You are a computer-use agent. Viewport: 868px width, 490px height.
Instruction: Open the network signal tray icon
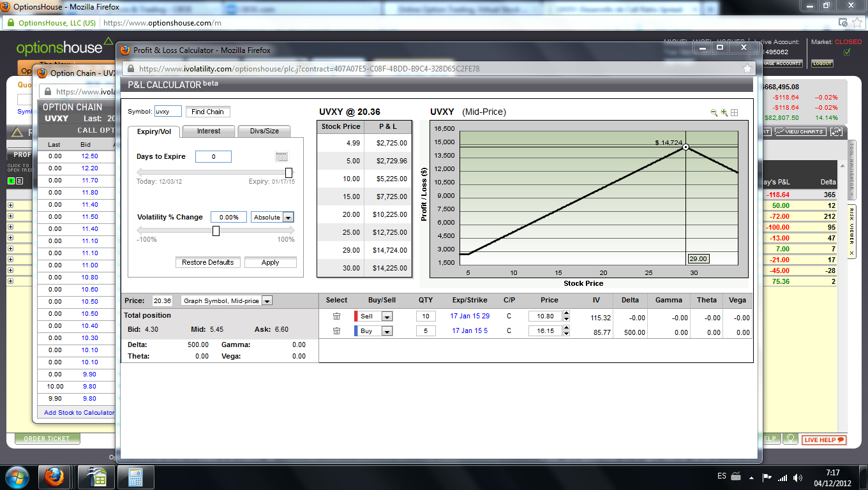[x=782, y=477]
